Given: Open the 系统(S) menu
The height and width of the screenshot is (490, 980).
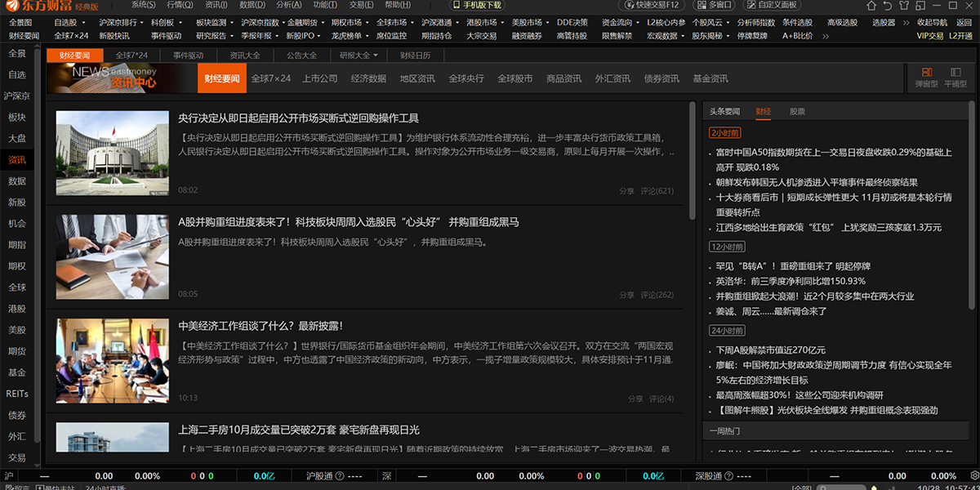Looking at the screenshot, I should click(x=140, y=6).
